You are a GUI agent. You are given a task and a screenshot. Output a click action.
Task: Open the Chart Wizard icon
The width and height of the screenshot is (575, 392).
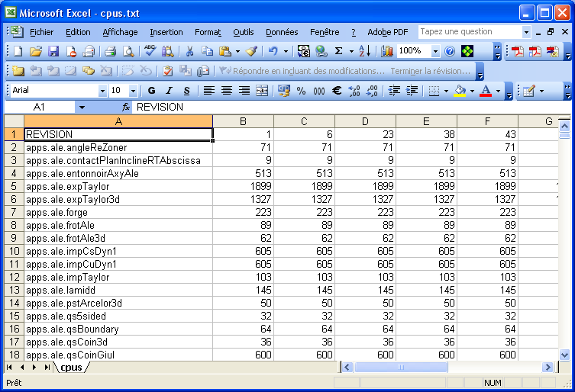tap(386, 51)
